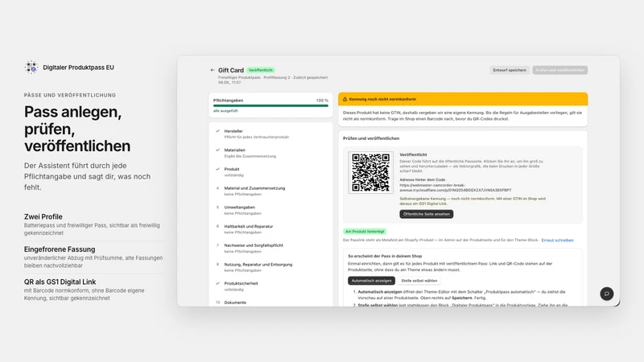The height and width of the screenshot is (362, 644).
Task: Click Prüfen und veröffentlichen button
Action: point(559,70)
